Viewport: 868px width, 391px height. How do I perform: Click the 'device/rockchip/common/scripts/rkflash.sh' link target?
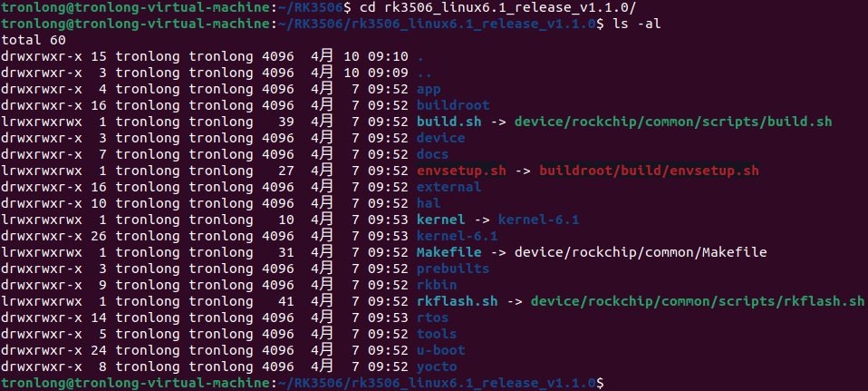(x=698, y=301)
